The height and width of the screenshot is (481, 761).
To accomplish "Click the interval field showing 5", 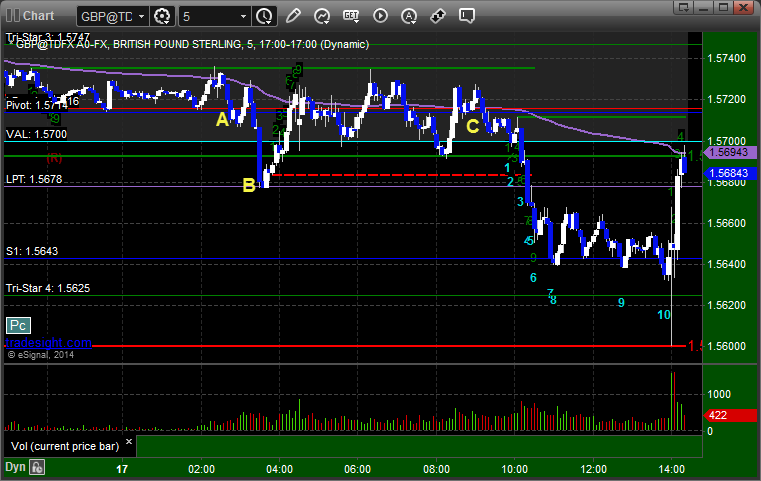I will (209, 17).
